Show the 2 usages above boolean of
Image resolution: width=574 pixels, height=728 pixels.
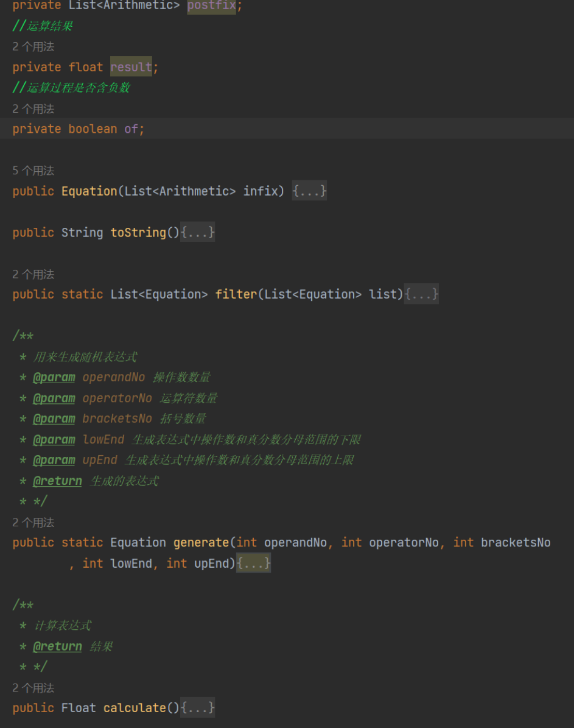click(33, 109)
